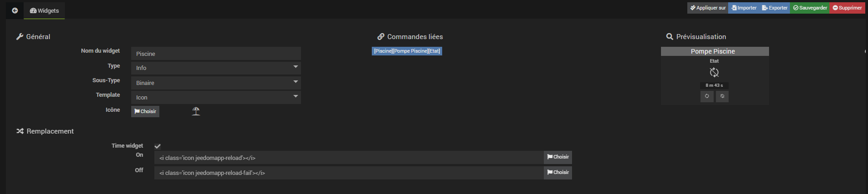Screen dimensions: 868x194
Task: Edit the Nom du widget field
Action: click(x=216, y=54)
